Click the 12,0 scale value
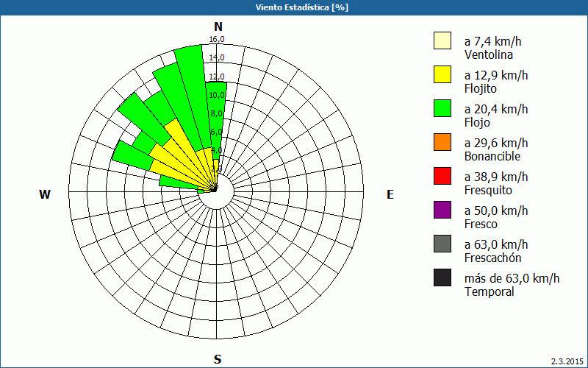 [217, 77]
